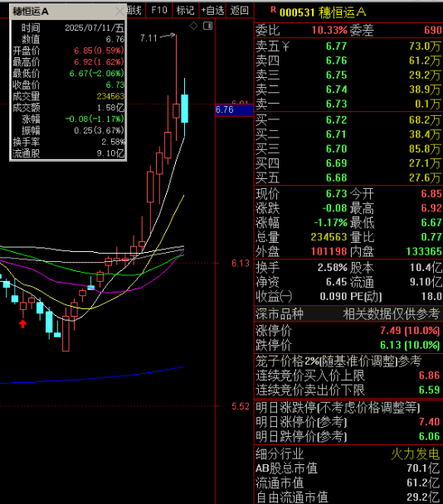Viewport: 443px width, 504px height.
Task: Select the latest cyan candlestick
Action: 185,109
